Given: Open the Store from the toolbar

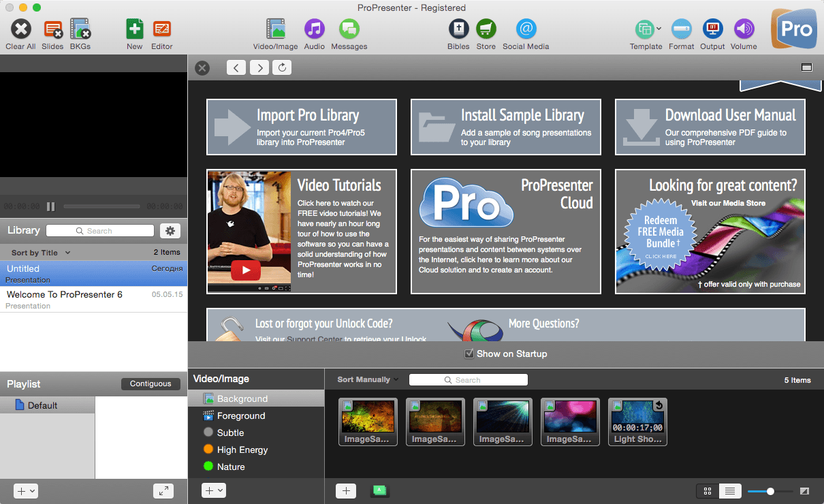Looking at the screenshot, I should pyautogui.click(x=486, y=29).
